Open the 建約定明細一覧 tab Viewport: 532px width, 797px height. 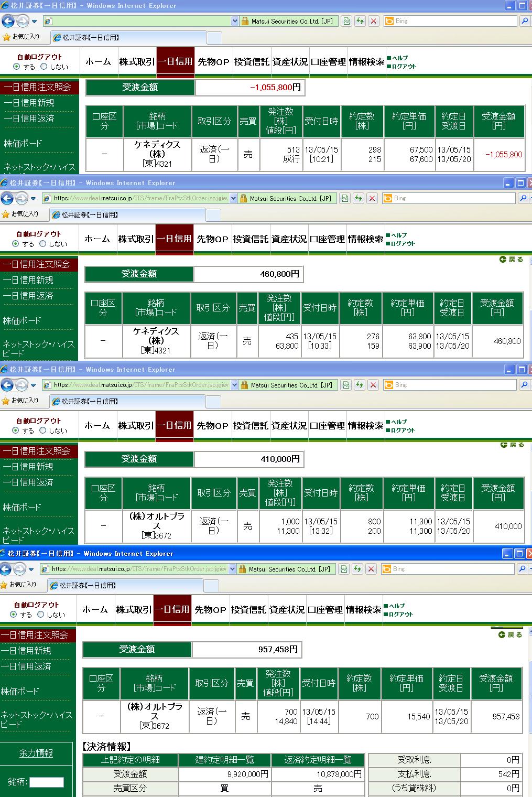225,759
